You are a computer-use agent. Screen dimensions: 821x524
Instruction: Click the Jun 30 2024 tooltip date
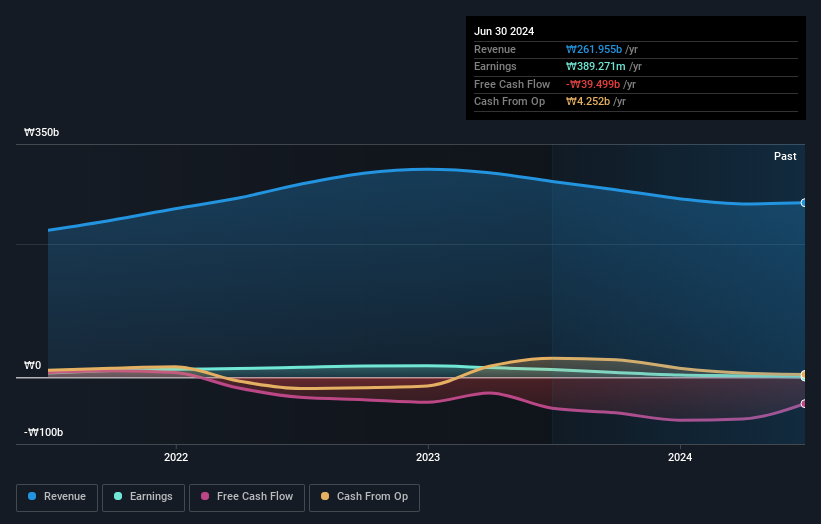(504, 31)
